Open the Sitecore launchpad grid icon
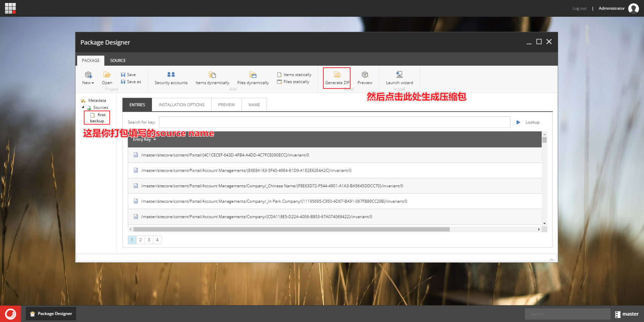The height and width of the screenshot is (322, 644). click(10, 8)
